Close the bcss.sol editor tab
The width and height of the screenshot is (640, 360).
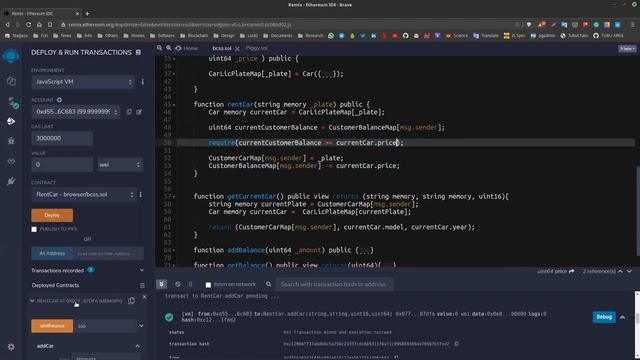coord(237,48)
